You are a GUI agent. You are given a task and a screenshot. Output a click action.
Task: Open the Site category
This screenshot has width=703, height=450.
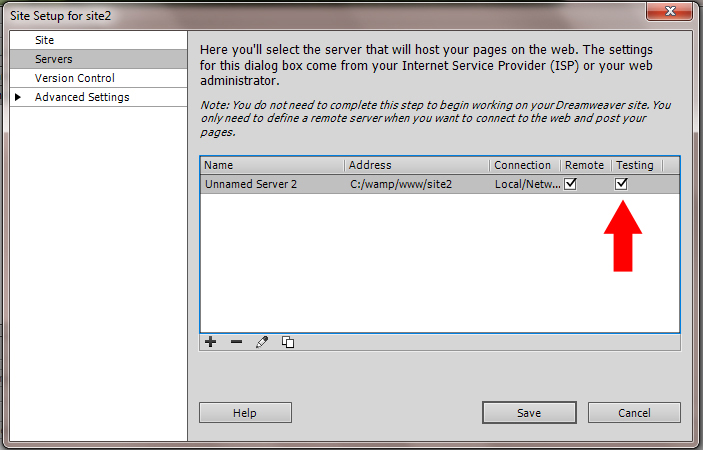[99, 40]
